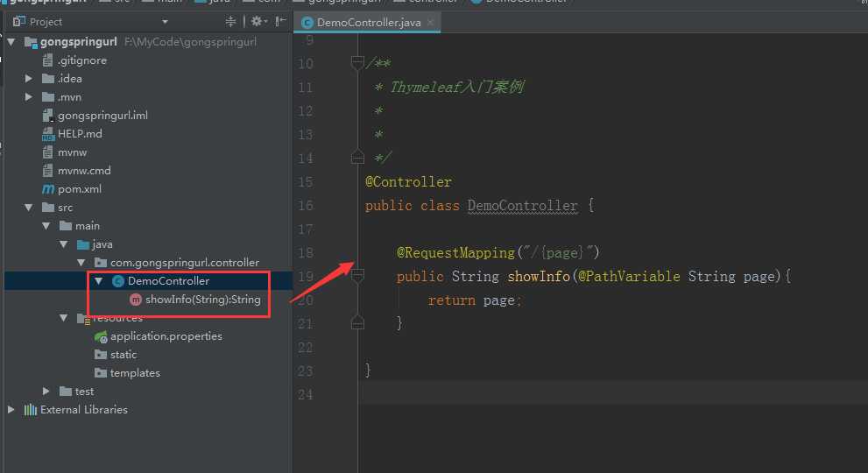The width and height of the screenshot is (868, 473).
Task: Click the gongspringurl.iml module file icon
Action: tap(48, 116)
